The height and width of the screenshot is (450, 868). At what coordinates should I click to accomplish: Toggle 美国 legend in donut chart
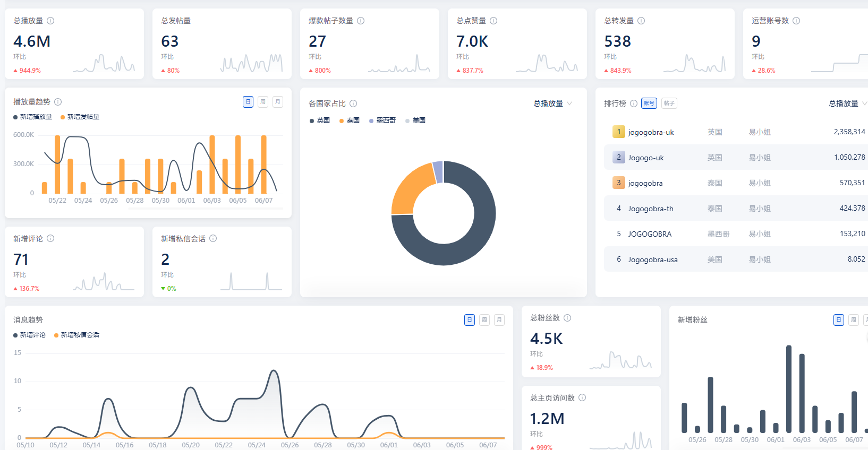415,120
